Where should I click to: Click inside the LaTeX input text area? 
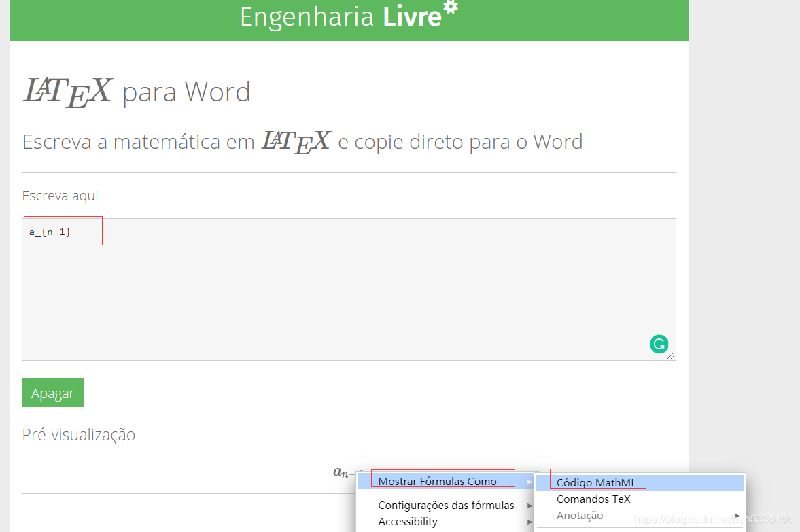coord(349,289)
